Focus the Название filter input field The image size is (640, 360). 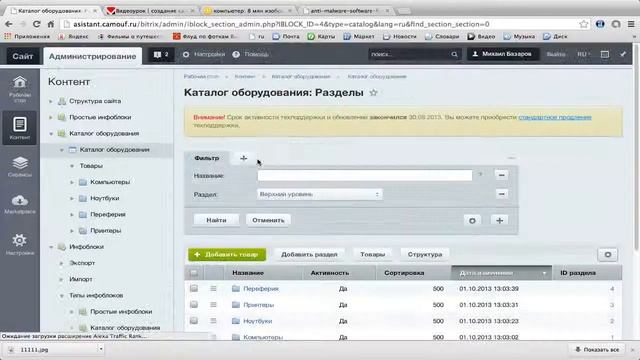tap(364, 175)
